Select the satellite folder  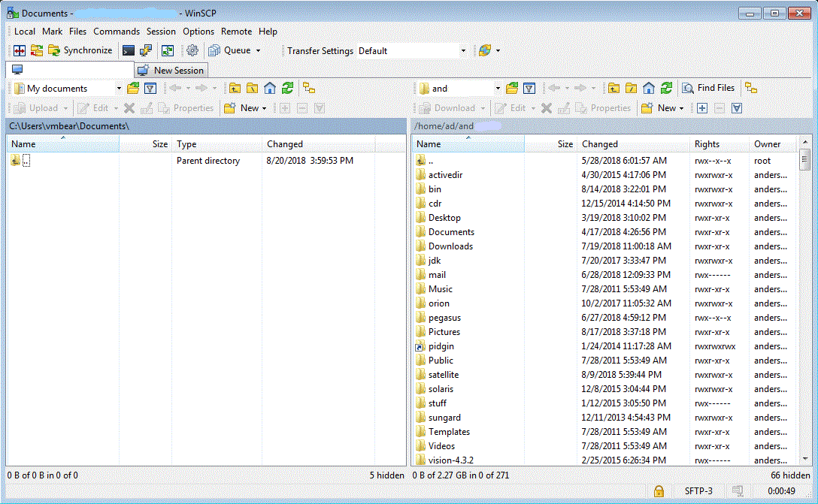pyautogui.click(x=444, y=375)
